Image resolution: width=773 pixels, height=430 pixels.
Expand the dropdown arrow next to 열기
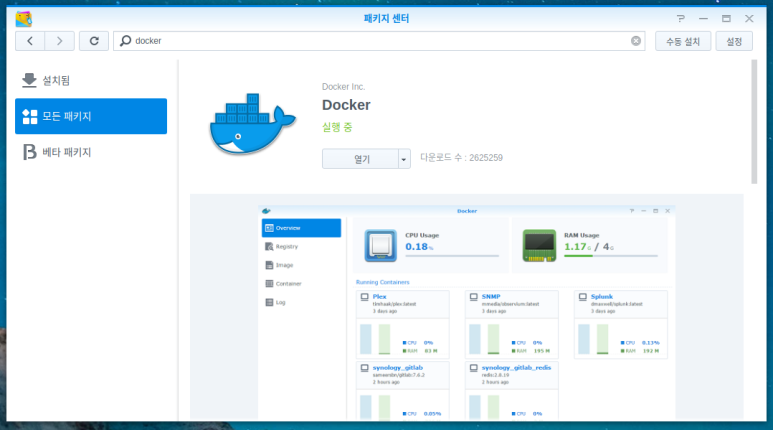click(404, 159)
